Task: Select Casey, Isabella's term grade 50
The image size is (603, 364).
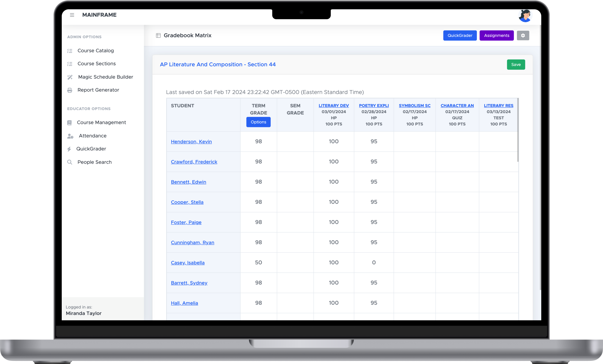Action: click(258, 262)
